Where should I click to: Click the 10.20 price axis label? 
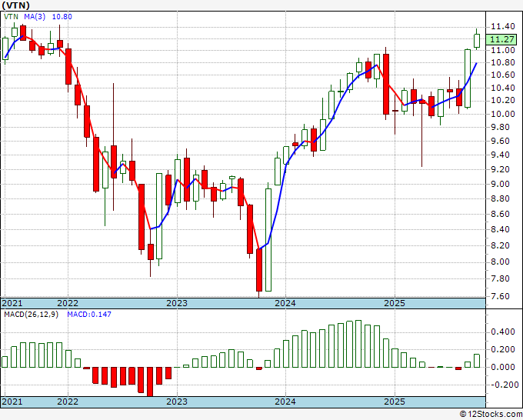tap(503, 101)
